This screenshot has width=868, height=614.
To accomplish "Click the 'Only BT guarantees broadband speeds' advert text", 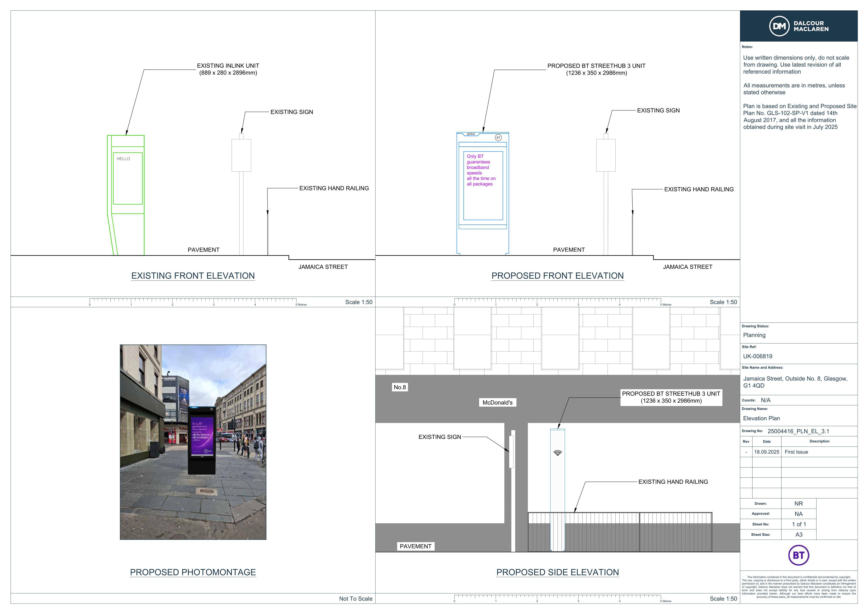I will pyautogui.click(x=481, y=170).
